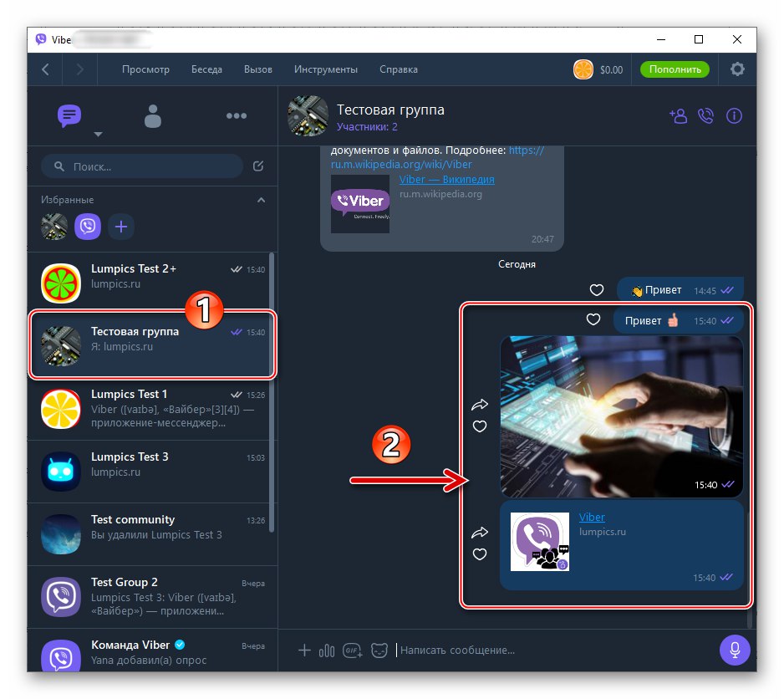
Task: Open the Contacts panel in the sidebar
Action: tap(153, 116)
